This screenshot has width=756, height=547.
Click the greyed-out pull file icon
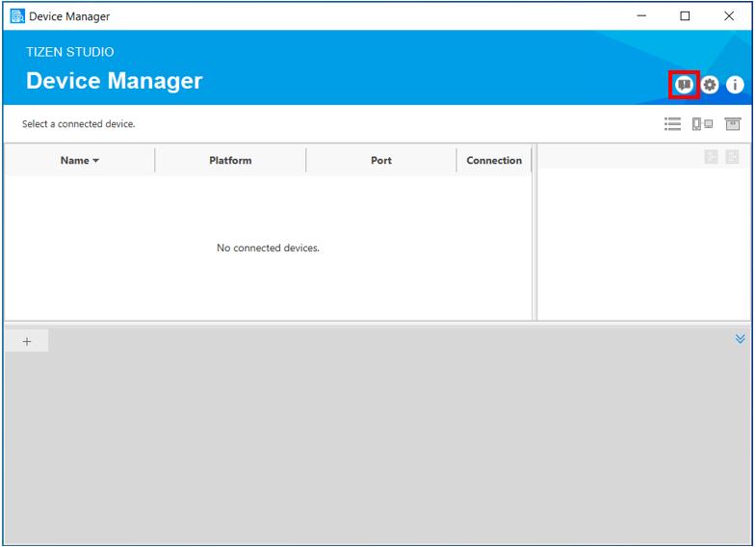(732, 157)
